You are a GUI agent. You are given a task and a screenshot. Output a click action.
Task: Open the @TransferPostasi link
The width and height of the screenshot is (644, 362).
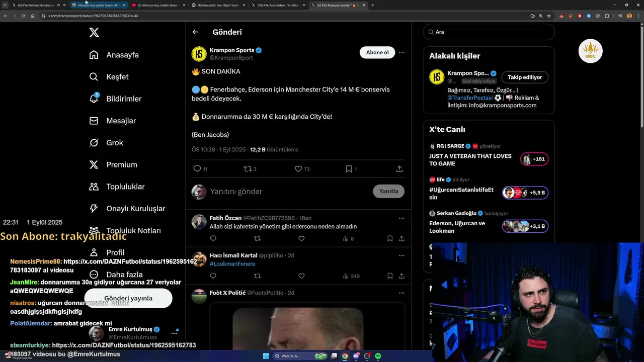(x=470, y=98)
